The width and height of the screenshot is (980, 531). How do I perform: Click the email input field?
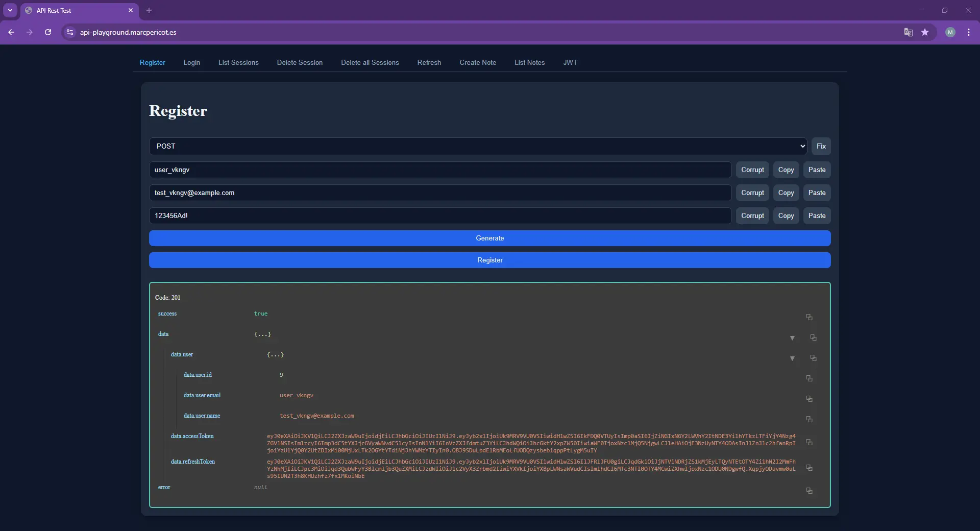tap(439, 192)
